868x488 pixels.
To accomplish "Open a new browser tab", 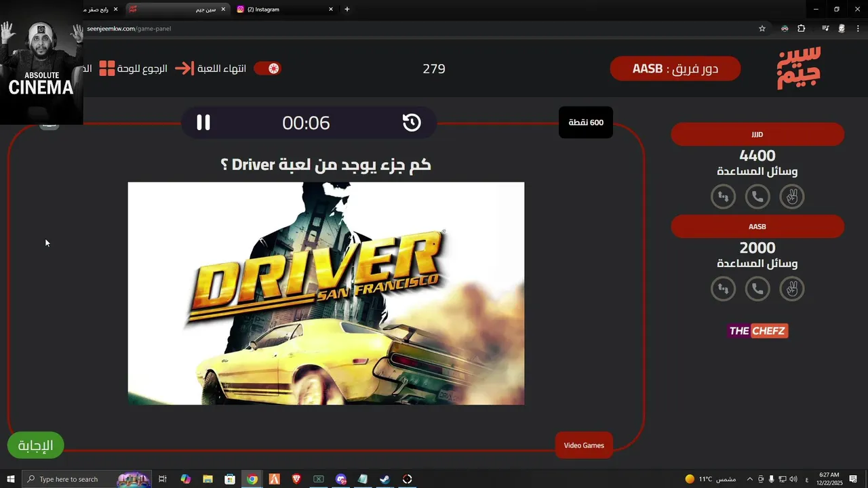I will (x=347, y=9).
